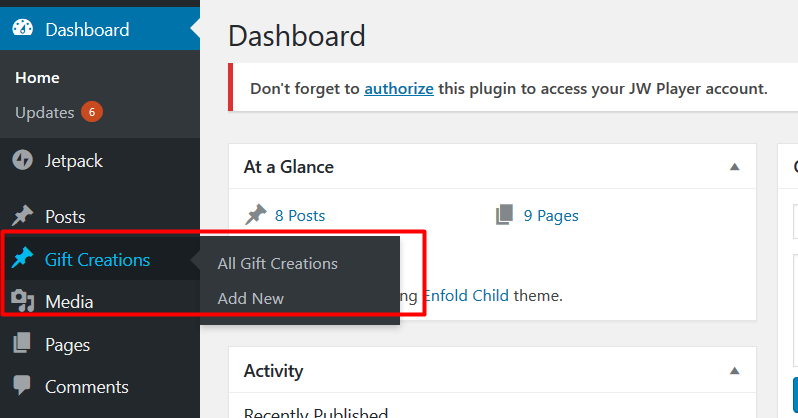This screenshot has width=798, height=418.
Task: Click the Comments speech bubble icon
Action: pos(22,385)
